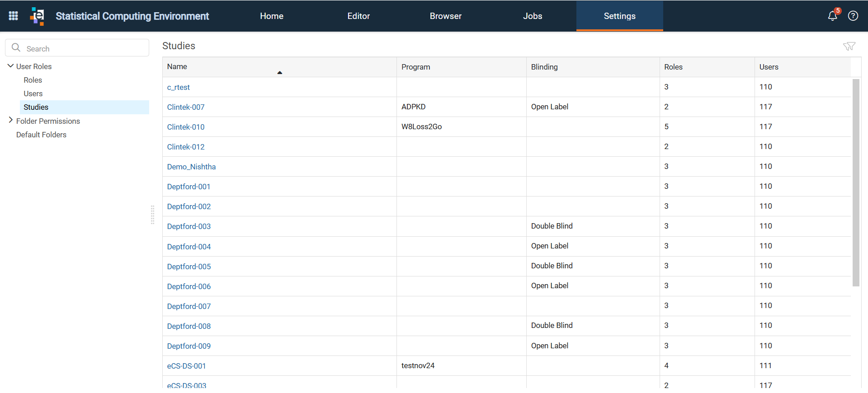Screen dimensions: 868x393
Task: Select Studies in the sidebar tree
Action: [85, 107]
